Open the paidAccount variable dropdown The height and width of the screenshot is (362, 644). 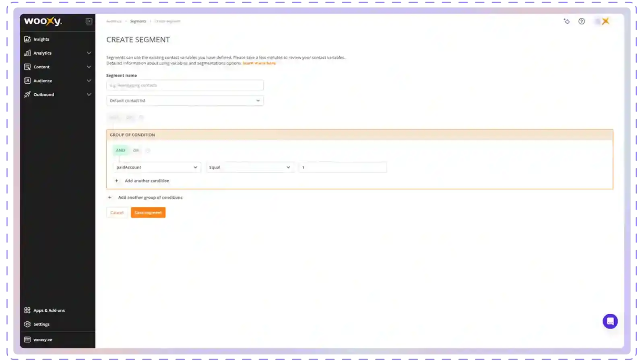[x=157, y=167]
